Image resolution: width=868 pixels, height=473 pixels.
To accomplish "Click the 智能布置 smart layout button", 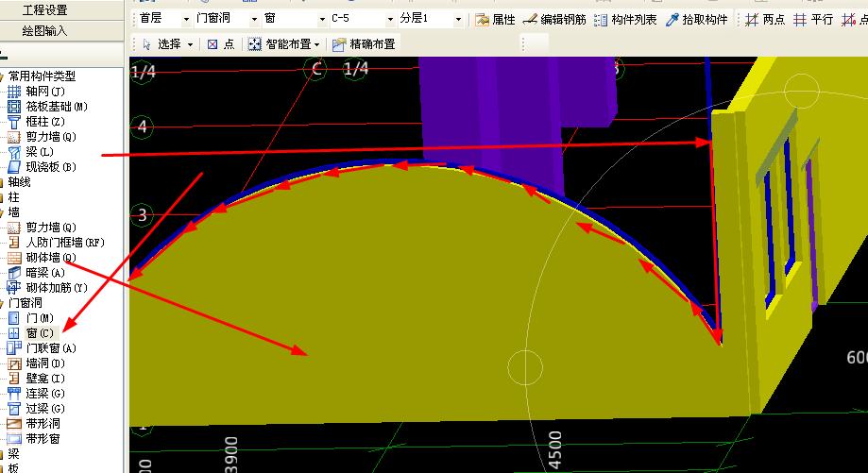I will point(281,43).
